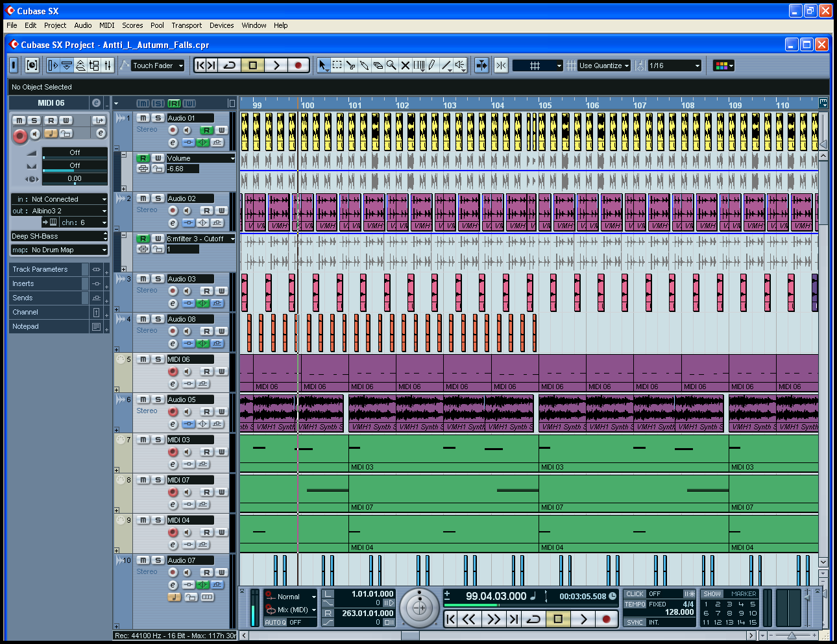The width and height of the screenshot is (837, 644).
Task: Mute the Audio 01 track
Action: point(143,118)
